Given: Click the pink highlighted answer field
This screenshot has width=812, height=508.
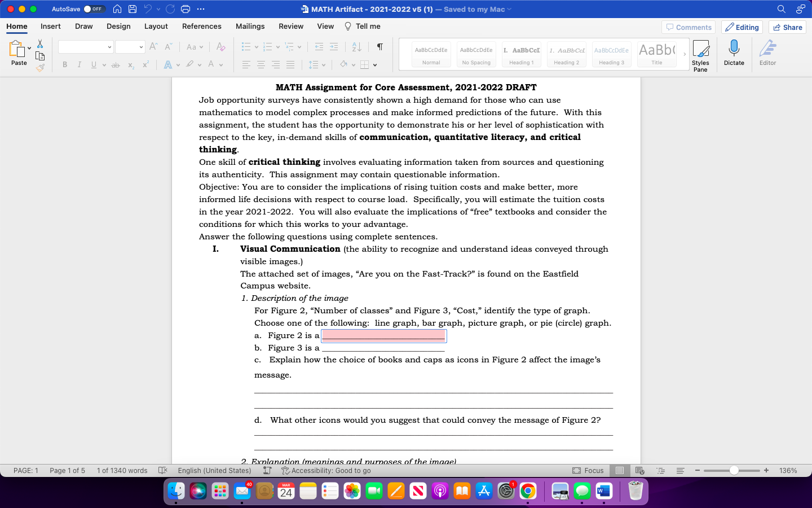Looking at the screenshot, I should tap(383, 335).
